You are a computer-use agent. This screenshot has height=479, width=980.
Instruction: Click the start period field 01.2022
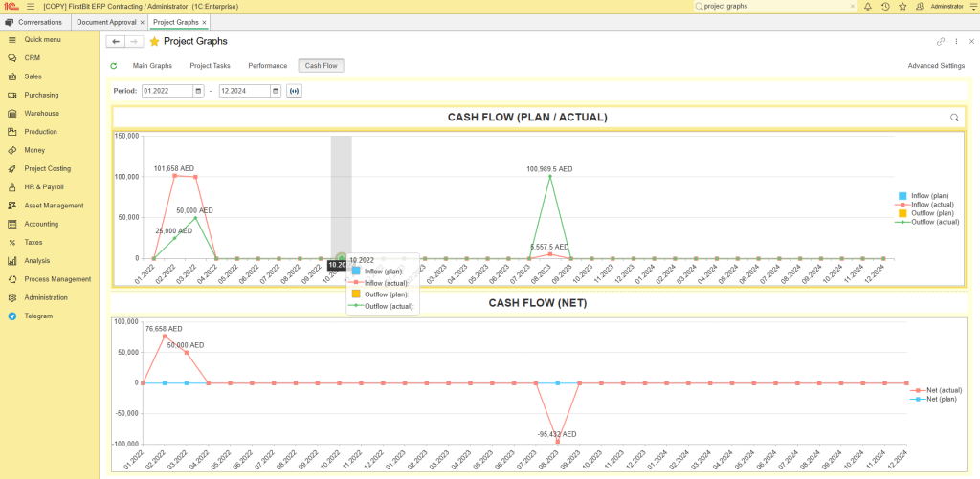pyautogui.click(x=167, y=91)
